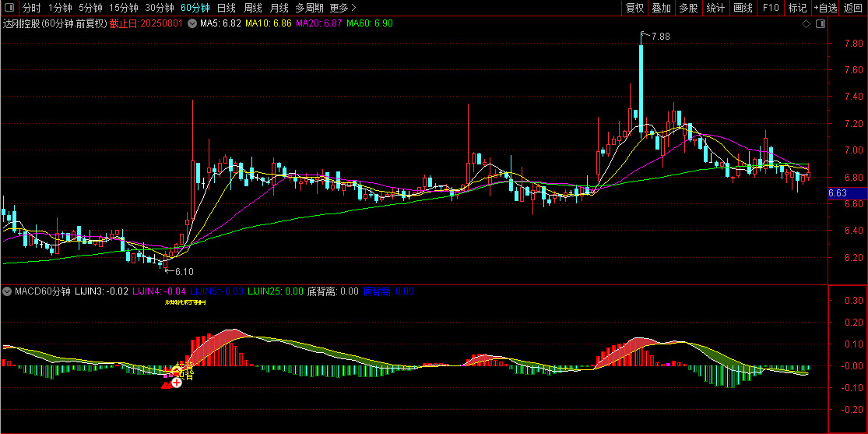
Task: Switch to 1分钟 period
Action: (x=60, y=8)
